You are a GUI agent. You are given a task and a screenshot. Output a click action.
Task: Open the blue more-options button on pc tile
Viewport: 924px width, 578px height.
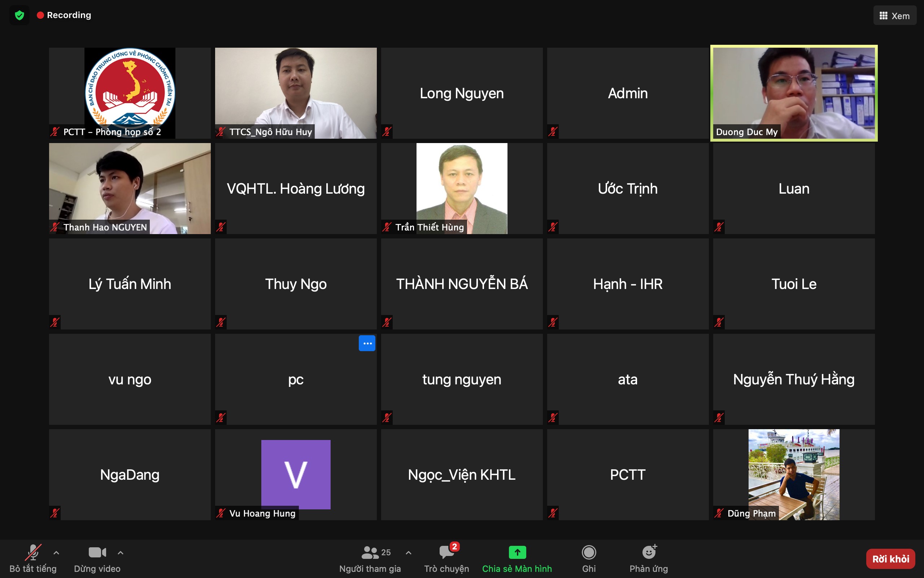[367, 343]
